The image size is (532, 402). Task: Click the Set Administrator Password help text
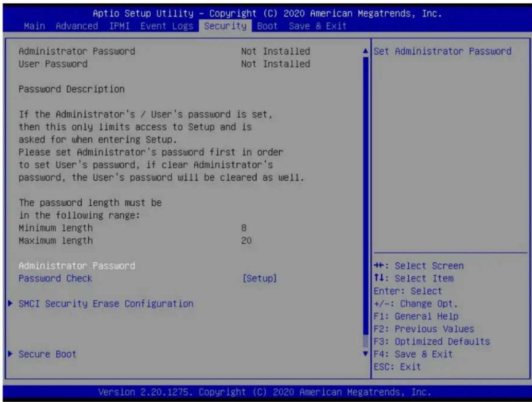(442, 51)
